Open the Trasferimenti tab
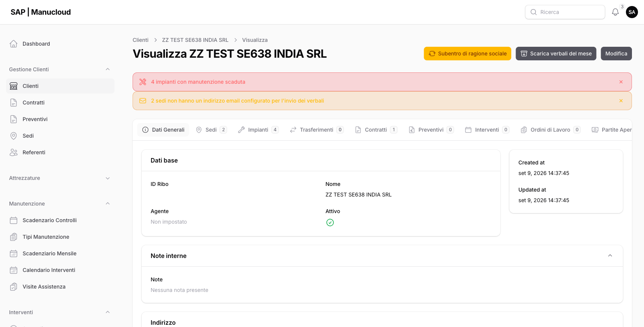 [317, 130]
